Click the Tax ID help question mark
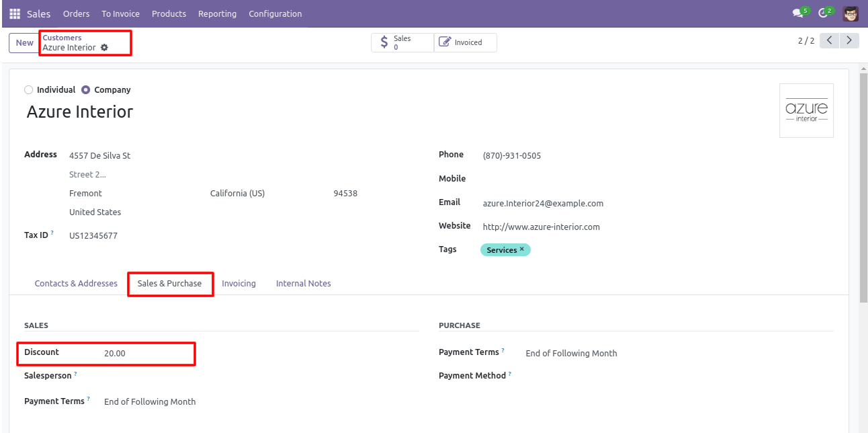The image size is (868, 433). click(52, 233)
